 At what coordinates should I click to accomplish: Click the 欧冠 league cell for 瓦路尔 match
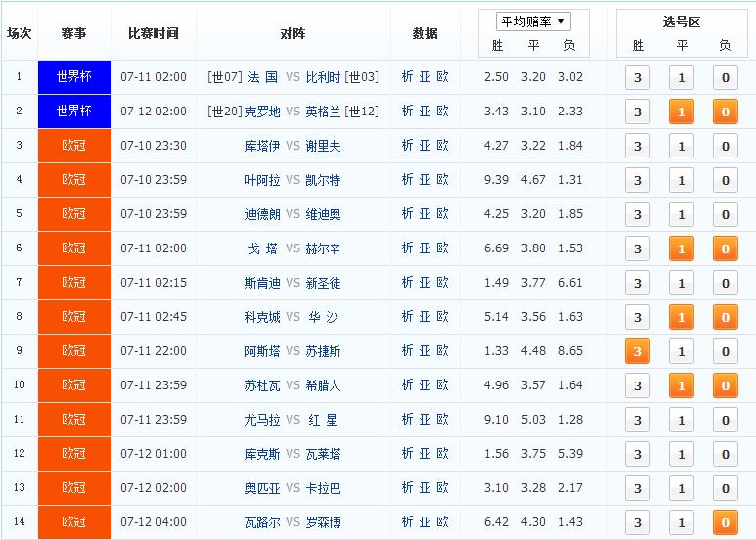[x=74, y=522]
